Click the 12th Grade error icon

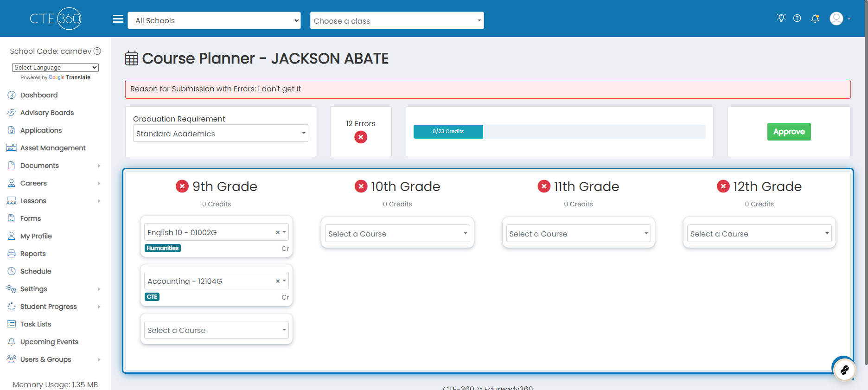(x=723, y=186)
